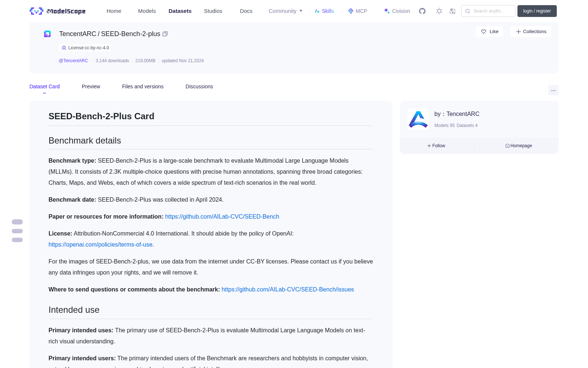Click the license badge icon
The height and width of the screenshot is (368, 588).
(x=64, y=48)
